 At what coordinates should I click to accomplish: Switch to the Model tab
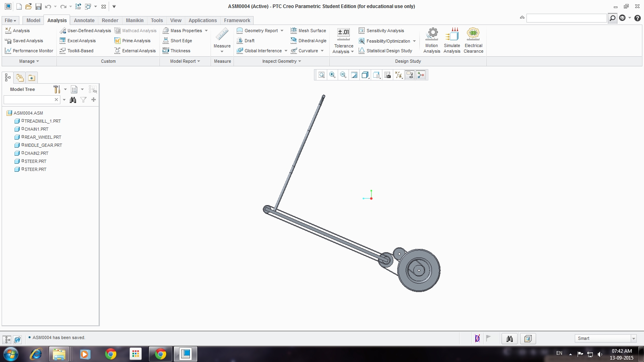pos(33,21)
